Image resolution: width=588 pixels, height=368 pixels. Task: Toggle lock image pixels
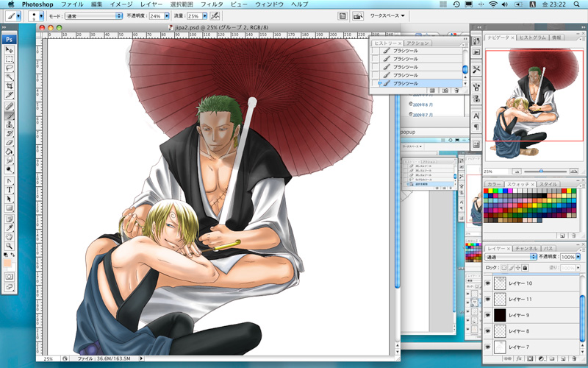511,268
